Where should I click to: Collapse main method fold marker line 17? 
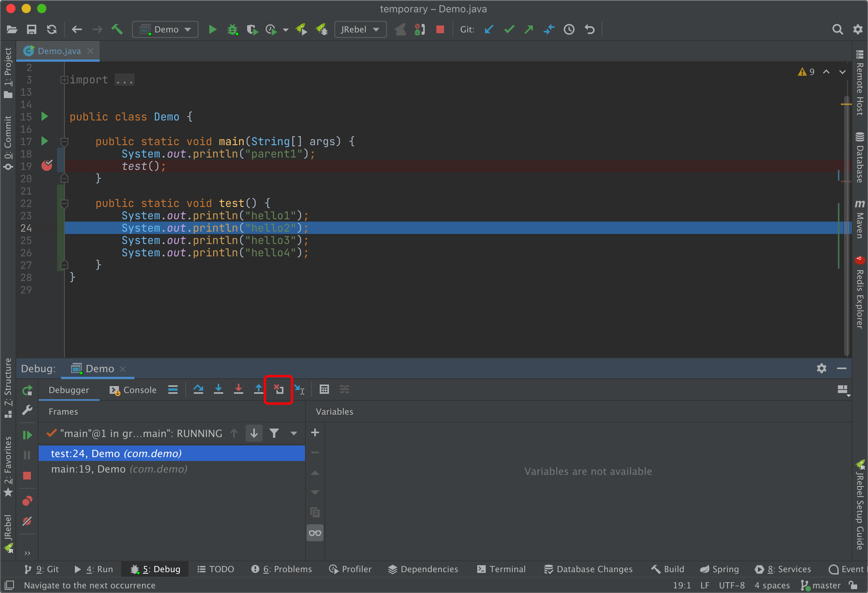pyautogui.click(x=64, y=141)
